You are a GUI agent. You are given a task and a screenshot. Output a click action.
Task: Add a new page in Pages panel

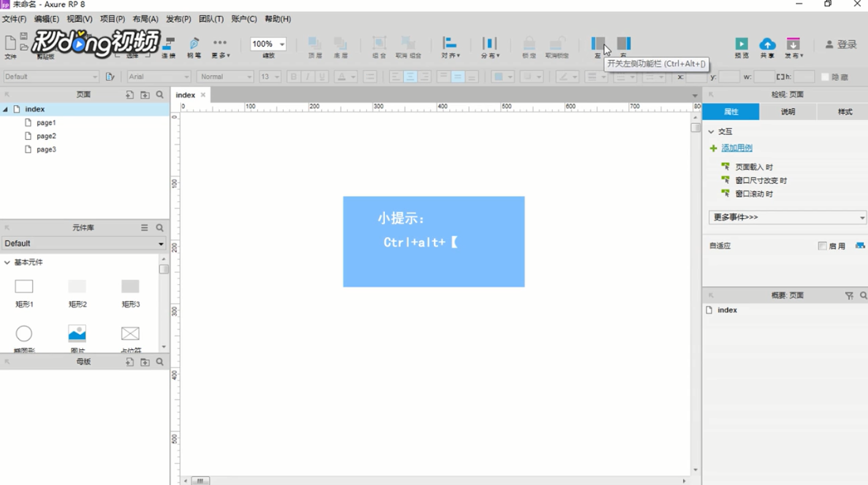pos(130,95)
